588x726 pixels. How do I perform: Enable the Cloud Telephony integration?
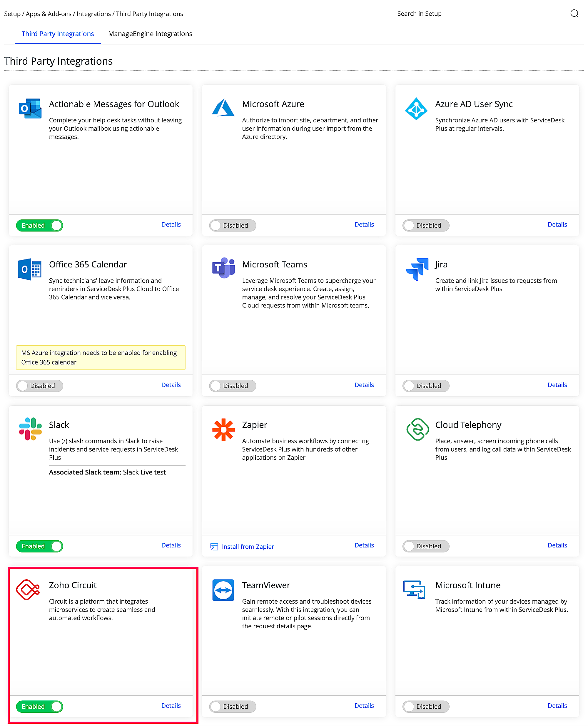click(x=426, y=546)
